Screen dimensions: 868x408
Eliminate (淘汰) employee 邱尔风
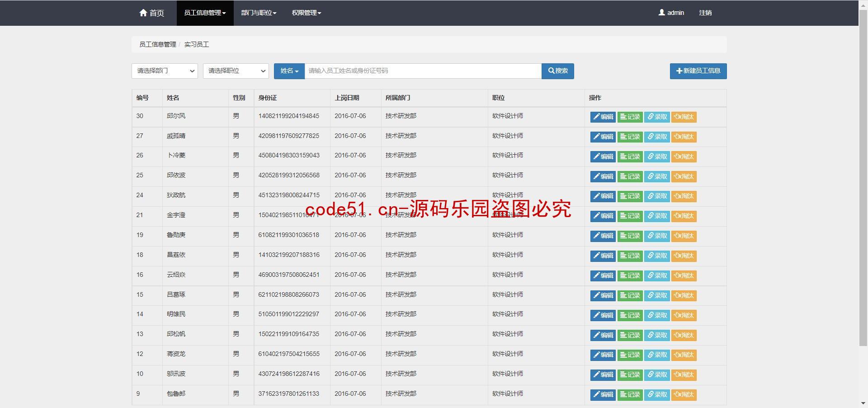684,117
